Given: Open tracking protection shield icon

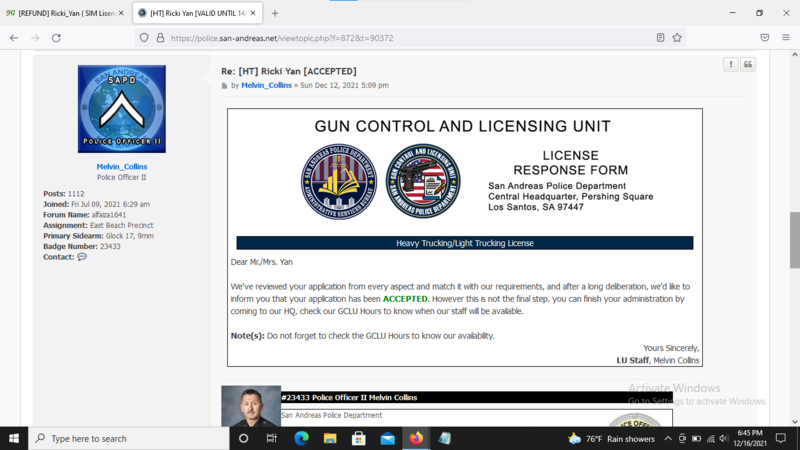Looking at the screenshot, I should (144, 38).
